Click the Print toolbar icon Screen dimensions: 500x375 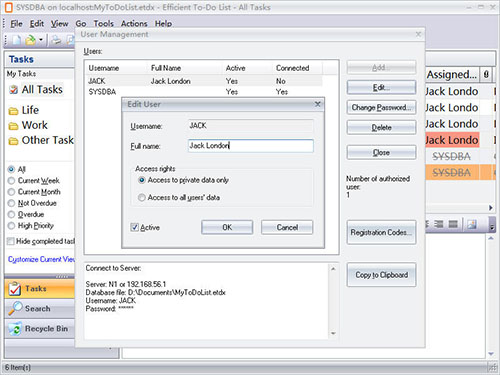tap(56, 40)
